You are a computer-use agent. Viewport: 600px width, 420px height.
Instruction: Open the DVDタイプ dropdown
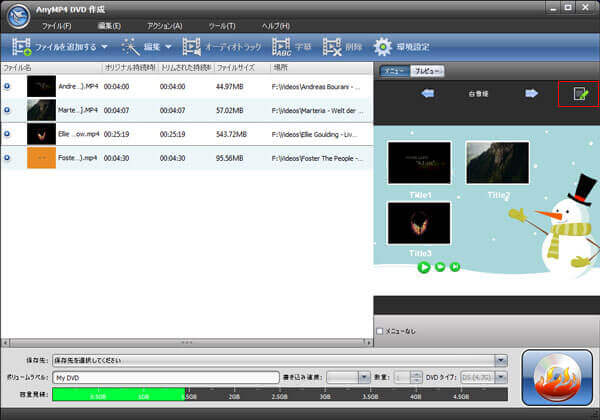click(501, 377)
